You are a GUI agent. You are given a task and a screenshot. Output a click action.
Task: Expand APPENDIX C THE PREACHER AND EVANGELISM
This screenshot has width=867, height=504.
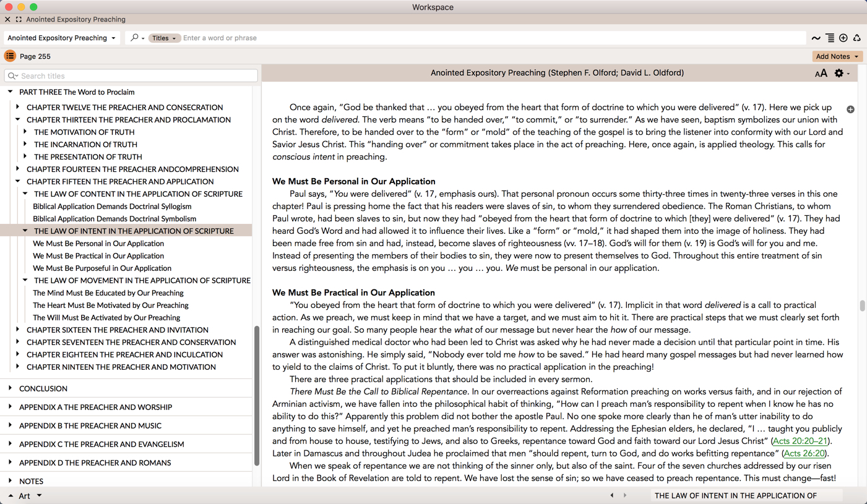[10, 444]
